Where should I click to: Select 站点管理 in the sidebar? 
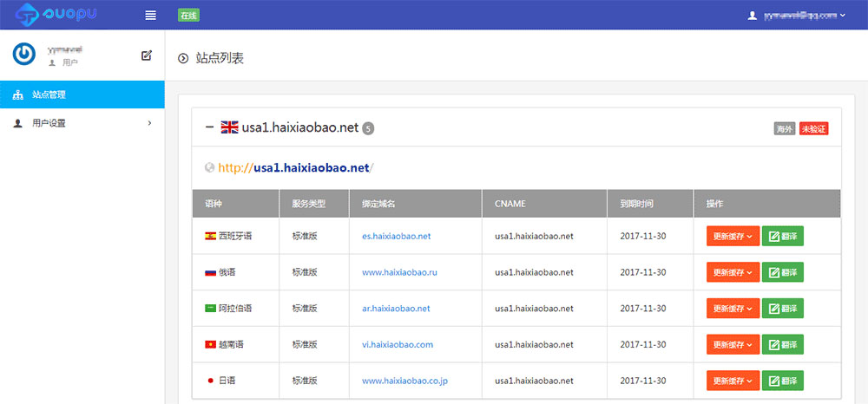pos(82,94)
